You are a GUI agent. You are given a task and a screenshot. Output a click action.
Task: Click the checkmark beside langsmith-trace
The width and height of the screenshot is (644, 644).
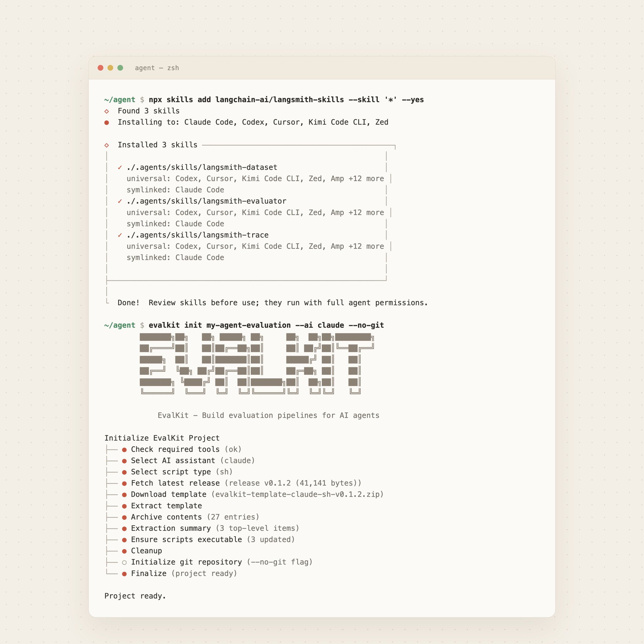(x=120, y=235)
